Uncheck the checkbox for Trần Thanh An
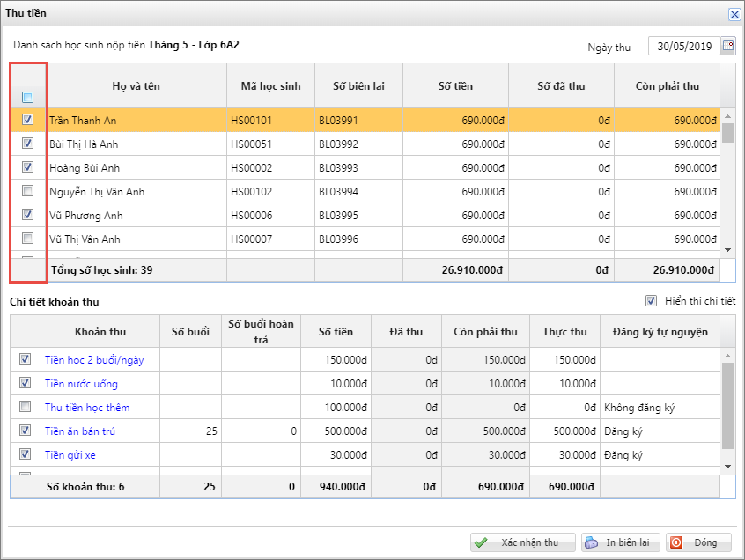Image resolution: width=745 pixels, height=560 pixels. 27,120
